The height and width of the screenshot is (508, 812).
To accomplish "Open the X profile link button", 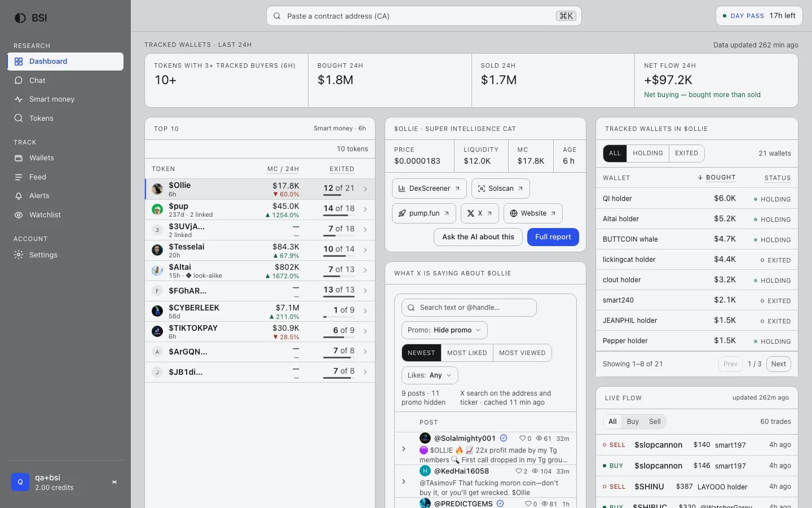I will [x=480, y=213].
